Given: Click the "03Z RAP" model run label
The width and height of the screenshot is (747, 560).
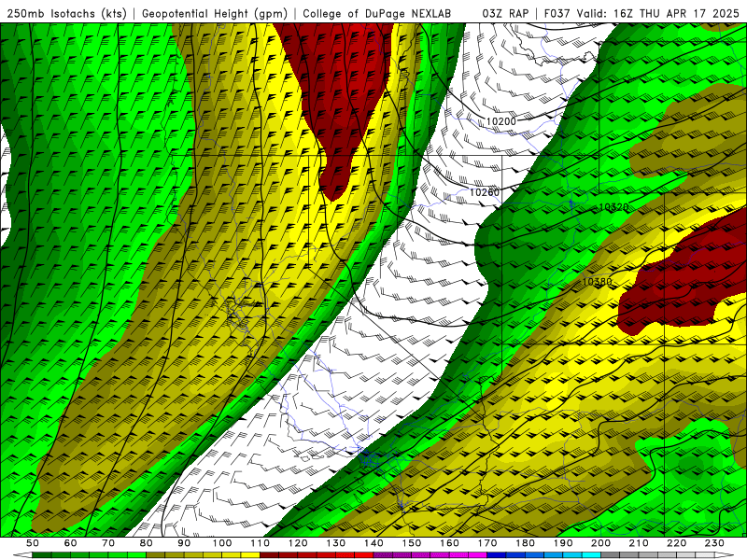Looking at the screenshot, I should [x=505, y=13].
